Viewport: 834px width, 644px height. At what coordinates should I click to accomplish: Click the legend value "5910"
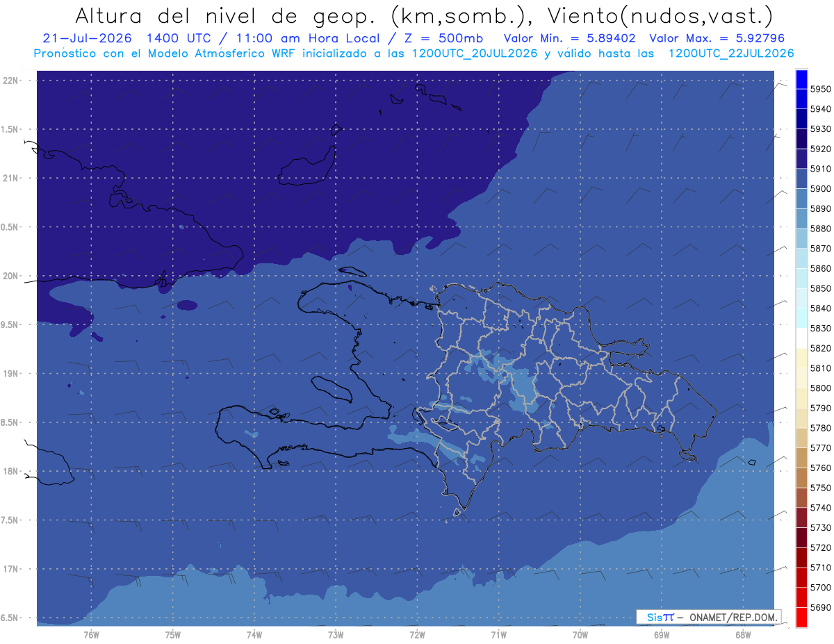pyautogui.click(x=820, y=169)
